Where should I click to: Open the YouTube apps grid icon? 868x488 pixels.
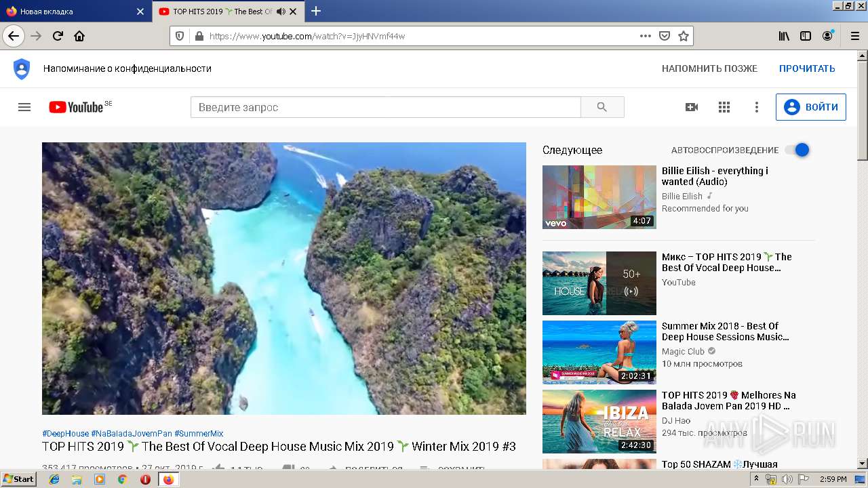(724, 107)
